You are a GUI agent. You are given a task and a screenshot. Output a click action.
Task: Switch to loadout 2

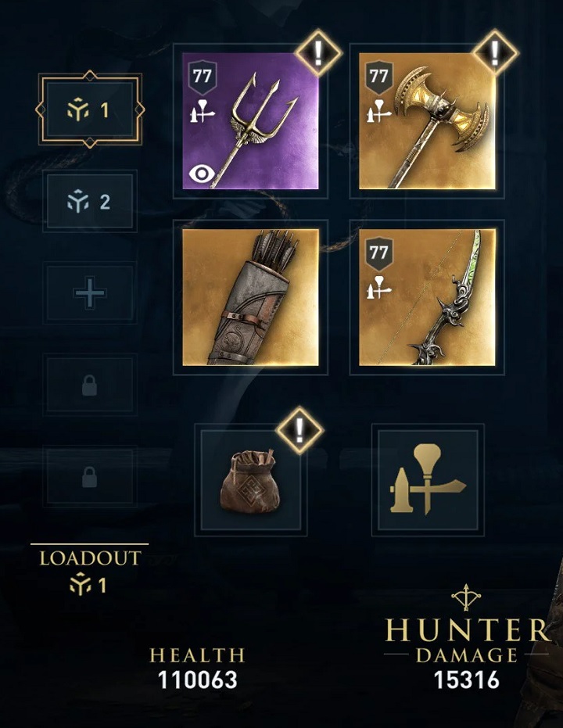[x=90, y=201]
